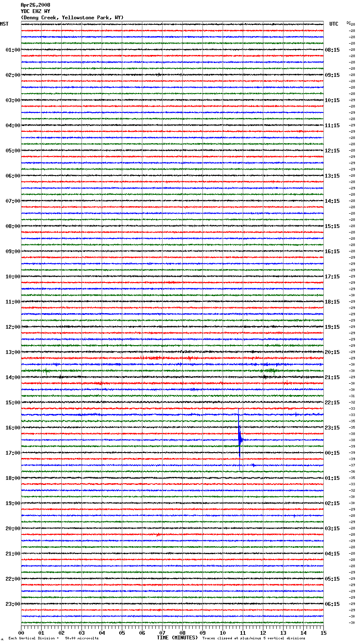Screen dimensions: 357x644
Task: Click the DC header label
Action: (x=348, y=23)
